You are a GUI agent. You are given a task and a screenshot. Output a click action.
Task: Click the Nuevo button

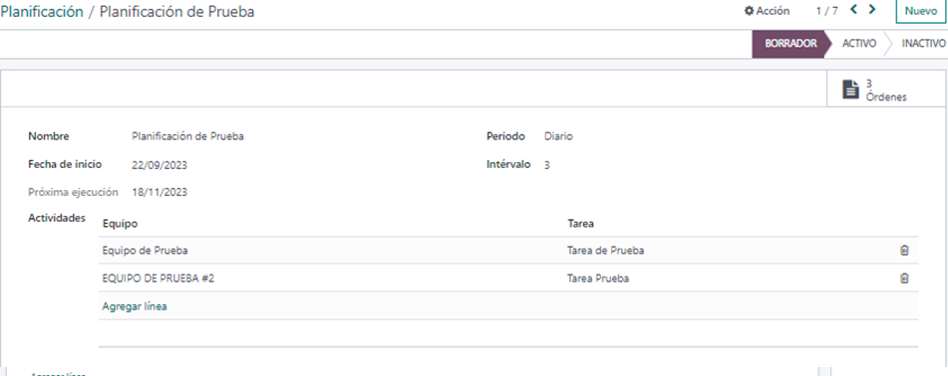921,11
